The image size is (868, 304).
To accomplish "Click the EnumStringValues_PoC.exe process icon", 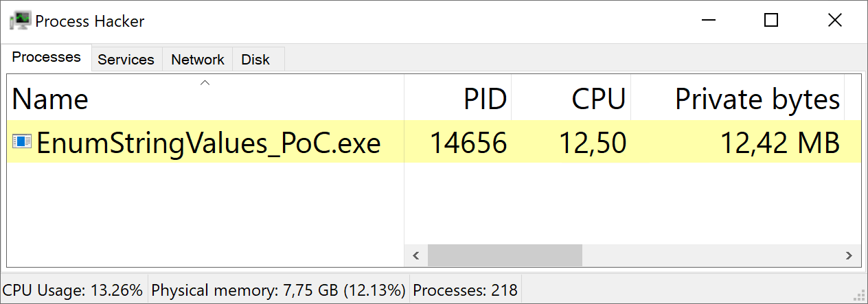I will (22, 142).
